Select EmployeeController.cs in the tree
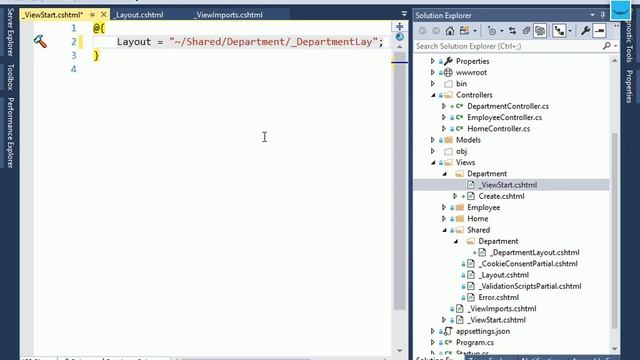640x360 pixels. click(x=504, y=118)
